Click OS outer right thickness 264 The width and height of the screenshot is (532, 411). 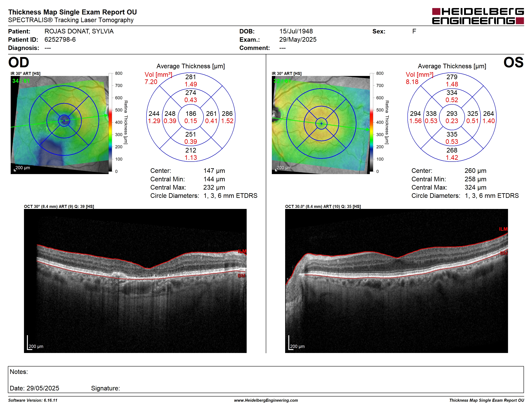(x=488, y=114)
